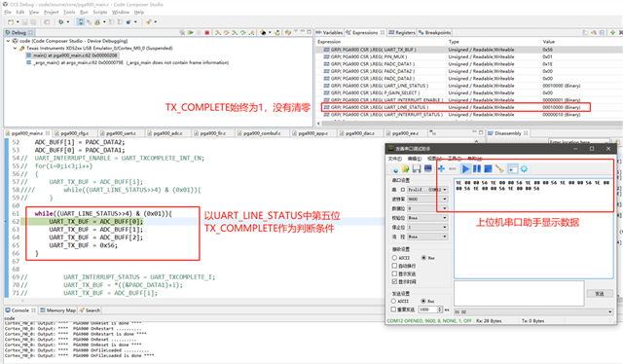This screenshot has height=364, width=623.
Task: Open the Disassembly view tab
Action: tap(508, 133)
